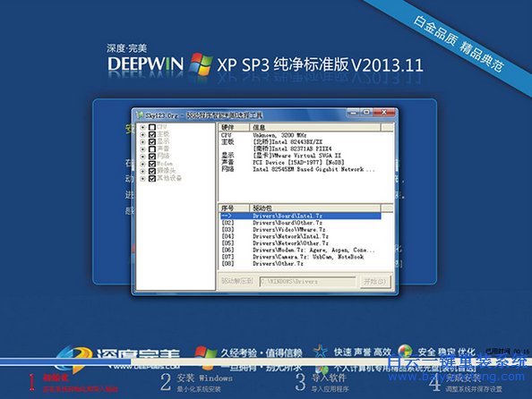Screen dimensions: 532x399
Task: Click the star icon beside 快速 声誉 高效
Action: pyautogui.click(x=321, y=352)
